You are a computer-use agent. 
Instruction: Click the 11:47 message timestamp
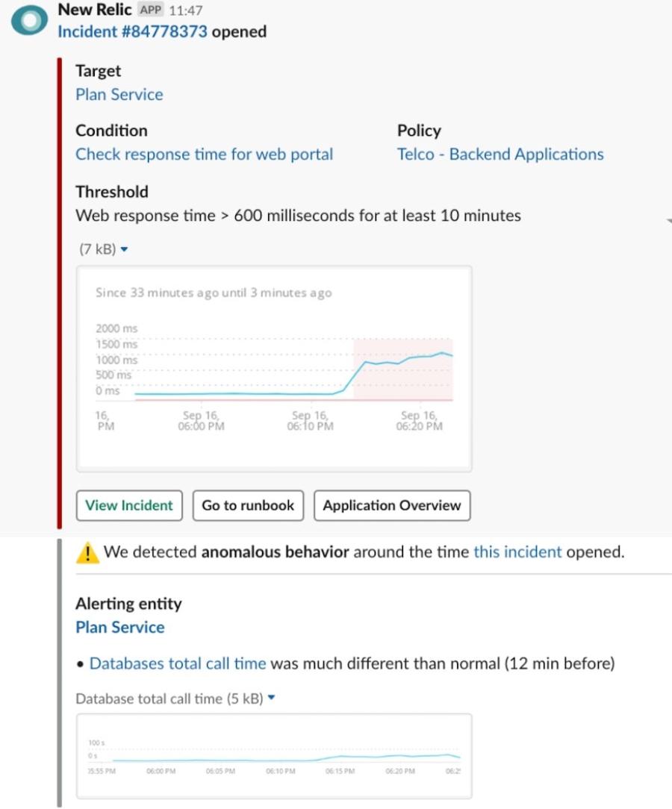186,10
